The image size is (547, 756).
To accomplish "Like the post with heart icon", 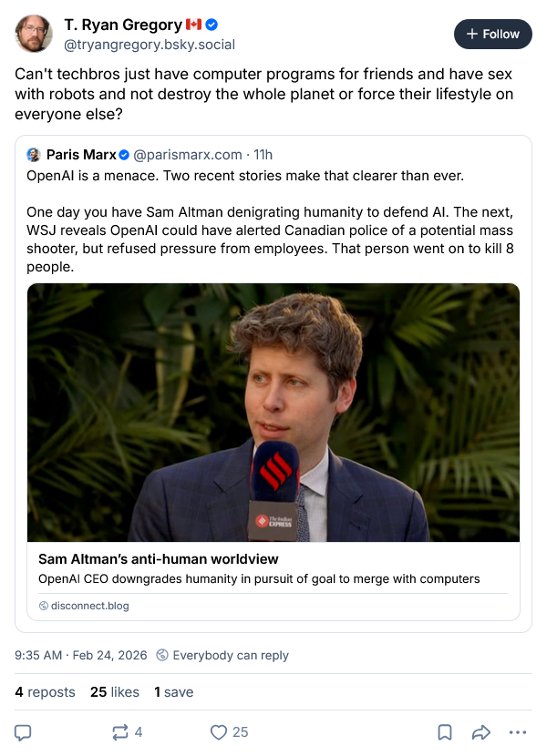I will point(219,732).
